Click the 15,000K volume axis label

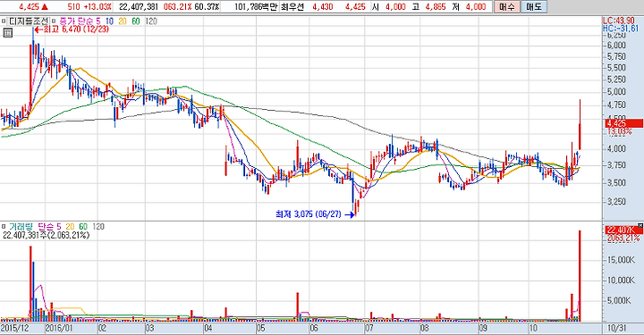point(621,260)
